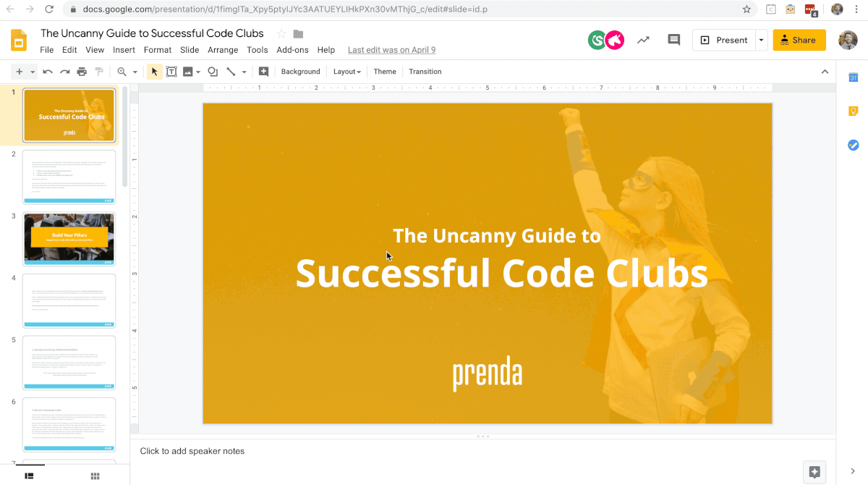The image size is (868, 485).
Task: Select slide 5 thumbnail
Action: click(69, 363)
